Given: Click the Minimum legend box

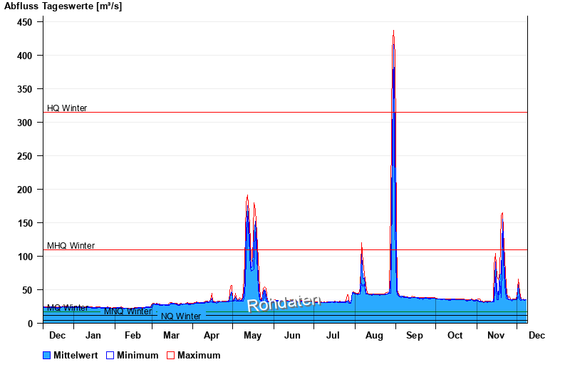Looking at the screenshot, I should [110, 356].
